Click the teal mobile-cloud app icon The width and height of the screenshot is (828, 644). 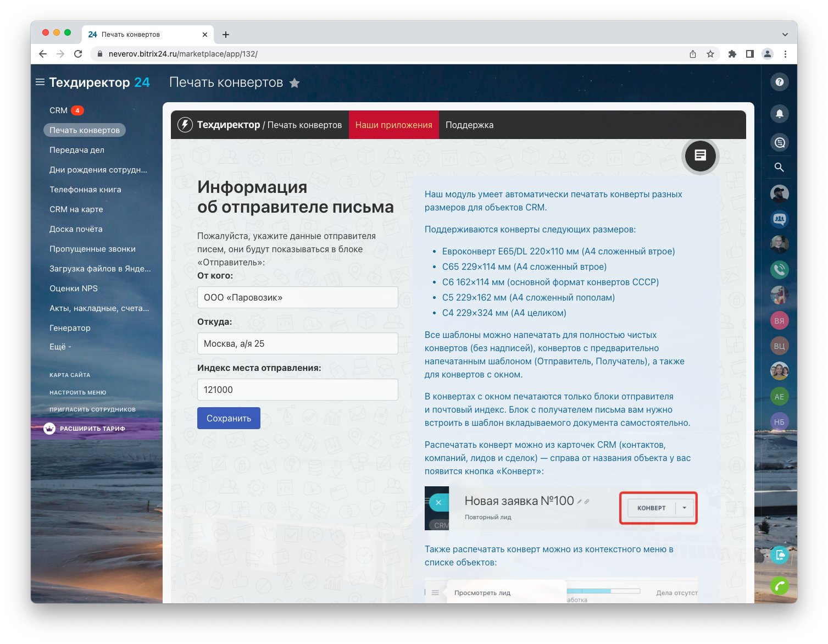(x=779, y=555)
